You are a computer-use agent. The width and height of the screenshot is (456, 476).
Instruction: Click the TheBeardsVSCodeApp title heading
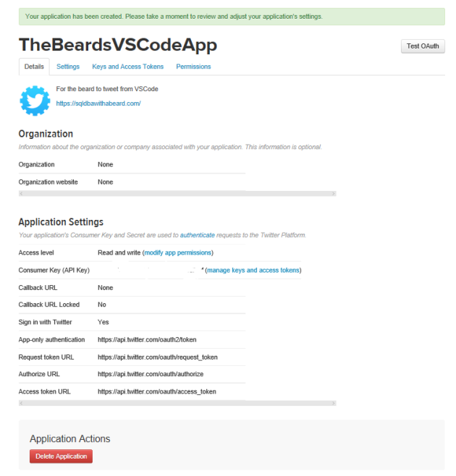coord(118,45)
